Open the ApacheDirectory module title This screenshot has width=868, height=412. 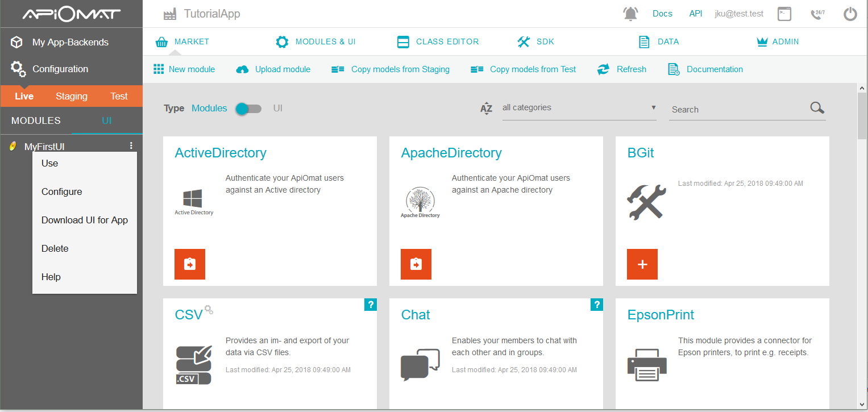pyautogui.click(x=451, y=153)
